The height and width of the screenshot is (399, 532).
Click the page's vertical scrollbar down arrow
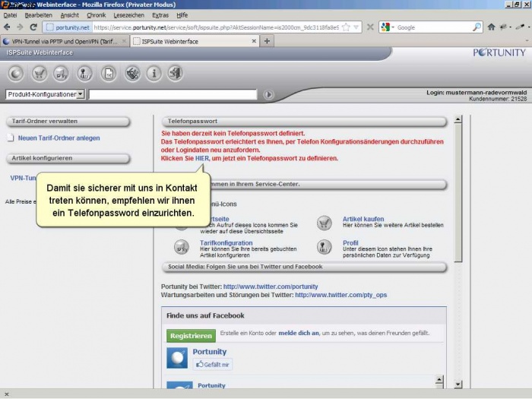click(x=458, y=385)
